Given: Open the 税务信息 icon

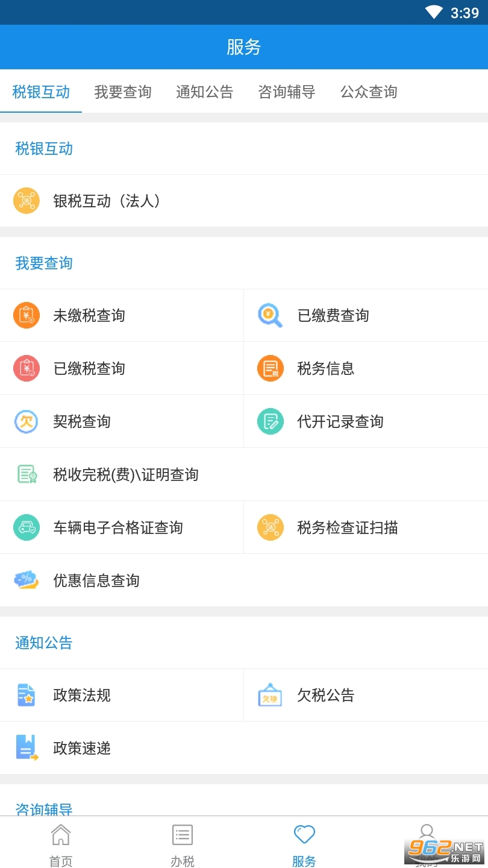Looking at the screenshot, I should pyautogui.click(x=270, y=368).
